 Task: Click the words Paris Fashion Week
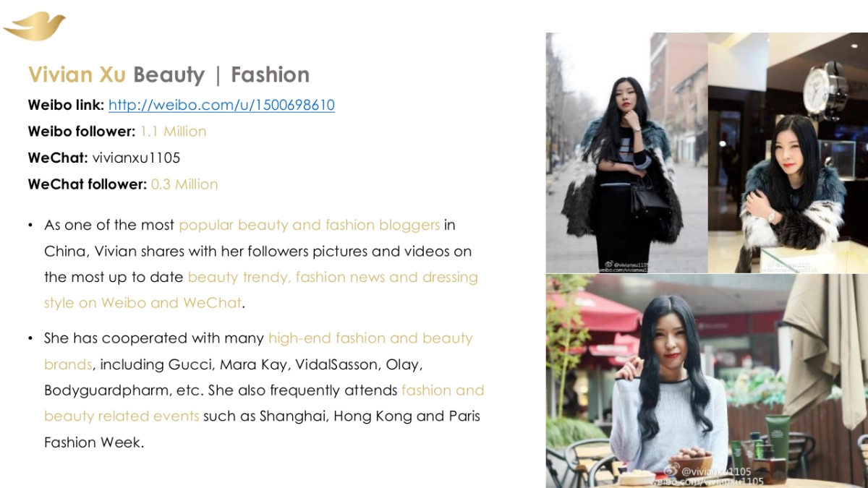click(262, 429)
